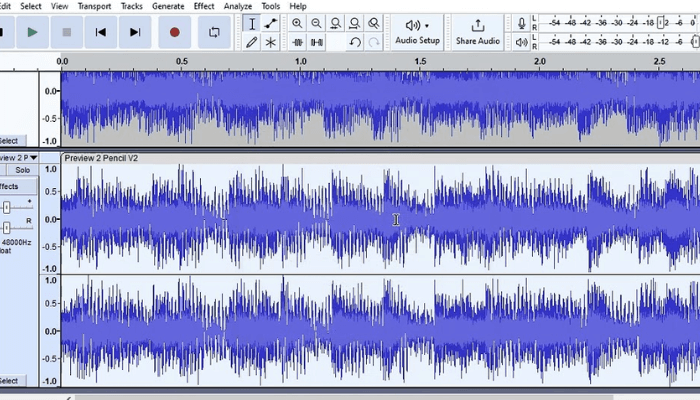Viewport: 700px width, 400px height.
Task: Click the Zoom In magnifier
Action: 297,23
